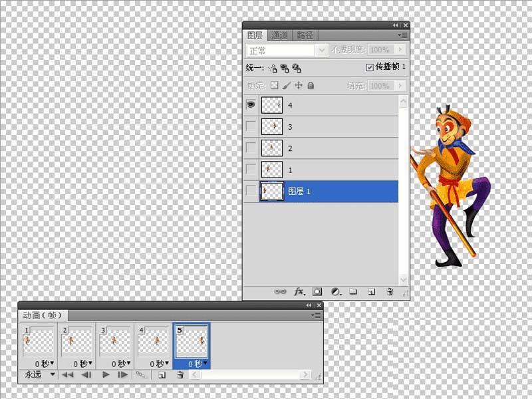Create a new layer group
Screen dimensions: 532x399
(353, 291)
